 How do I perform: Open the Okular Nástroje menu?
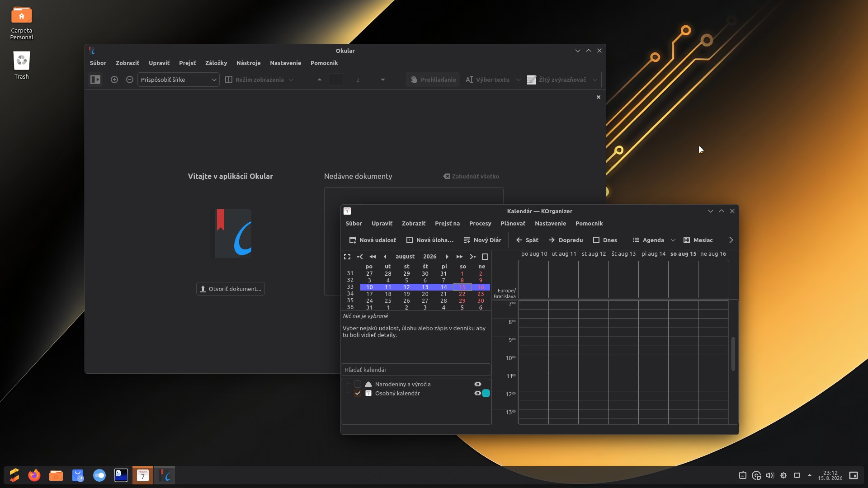(249, 63)
